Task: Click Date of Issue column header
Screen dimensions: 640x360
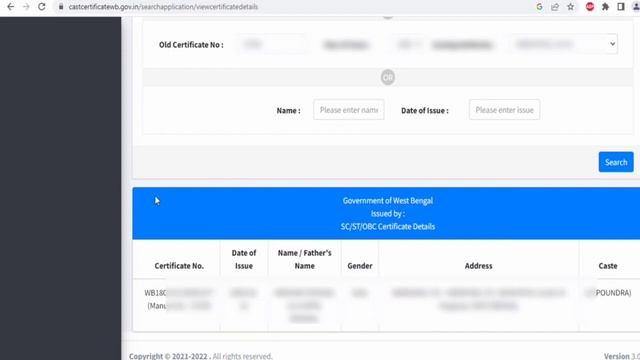Action: pyautogui.click(x=244, y=259)
